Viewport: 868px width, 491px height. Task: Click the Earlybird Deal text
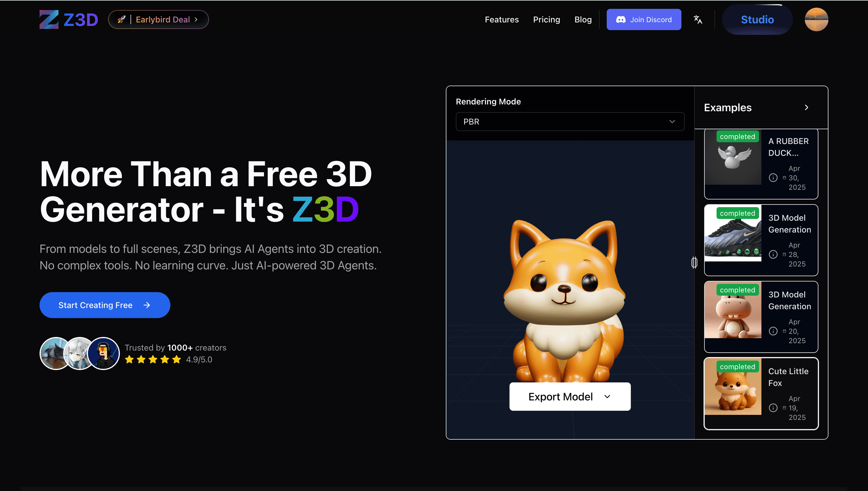[x=163, y=19]
